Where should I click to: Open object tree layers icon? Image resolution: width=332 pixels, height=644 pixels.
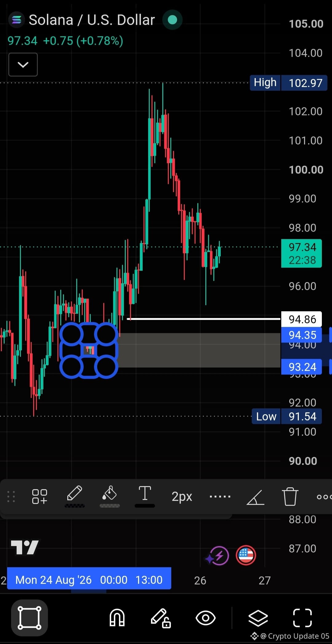pyautogui.click(x=258, y=618)
